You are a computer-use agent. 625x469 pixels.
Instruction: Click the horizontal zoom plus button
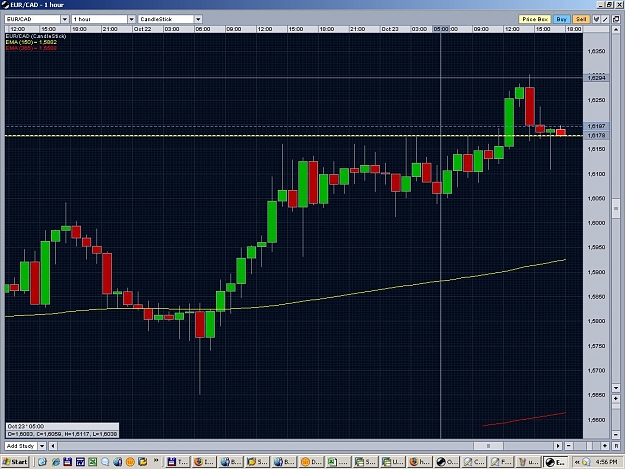point(605,446)
